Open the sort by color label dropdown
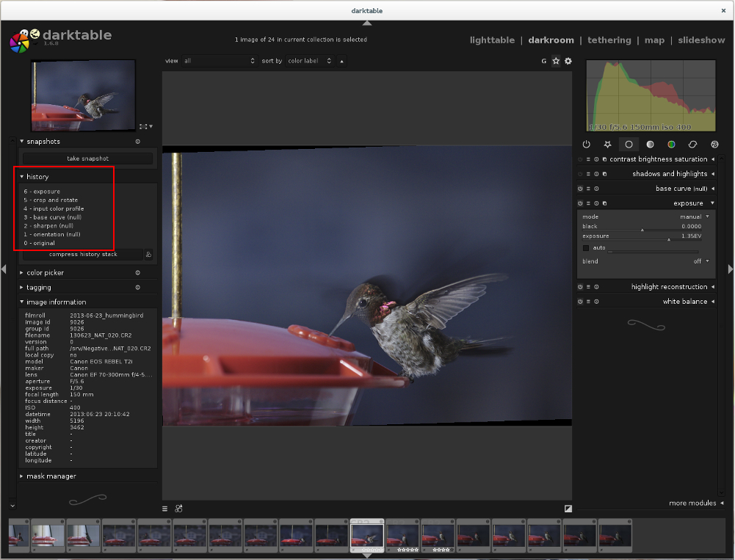This screenshot has height=560, width=735. 309,61
